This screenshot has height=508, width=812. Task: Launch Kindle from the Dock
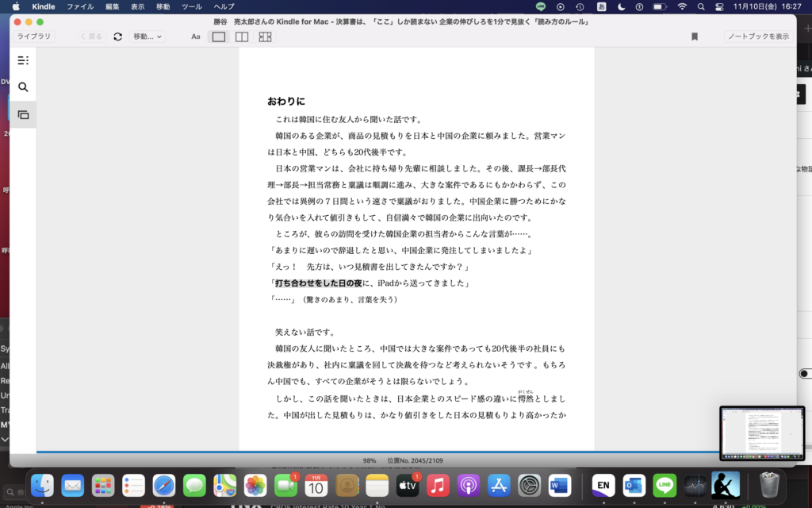coord(725,485)
